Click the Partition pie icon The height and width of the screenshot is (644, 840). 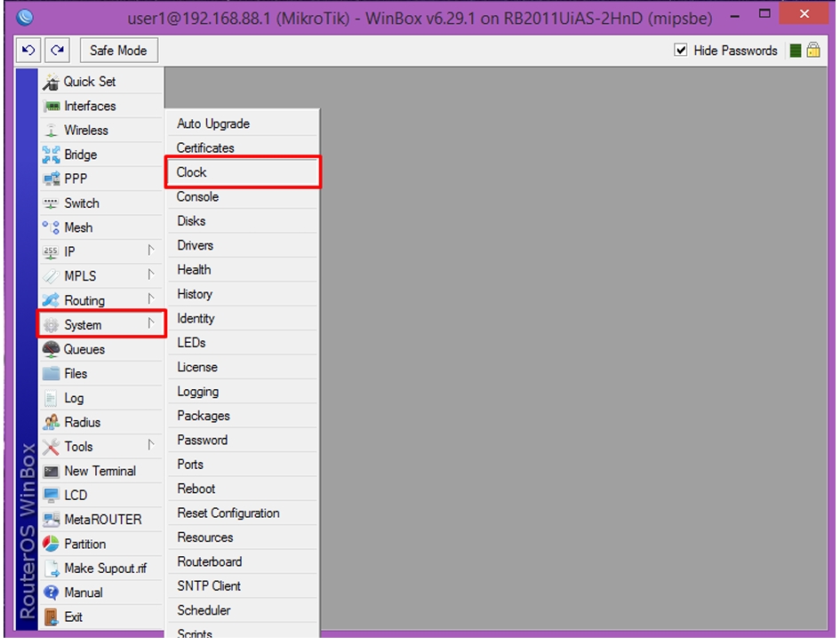[x=51, y=544]
